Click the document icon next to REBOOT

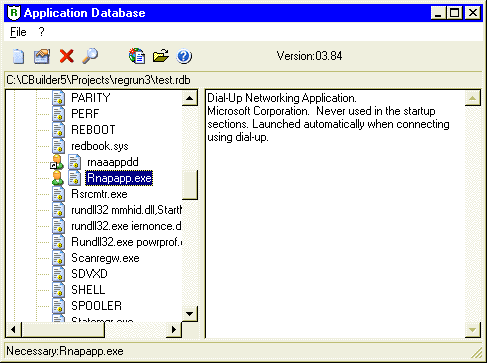coord(59,130)
